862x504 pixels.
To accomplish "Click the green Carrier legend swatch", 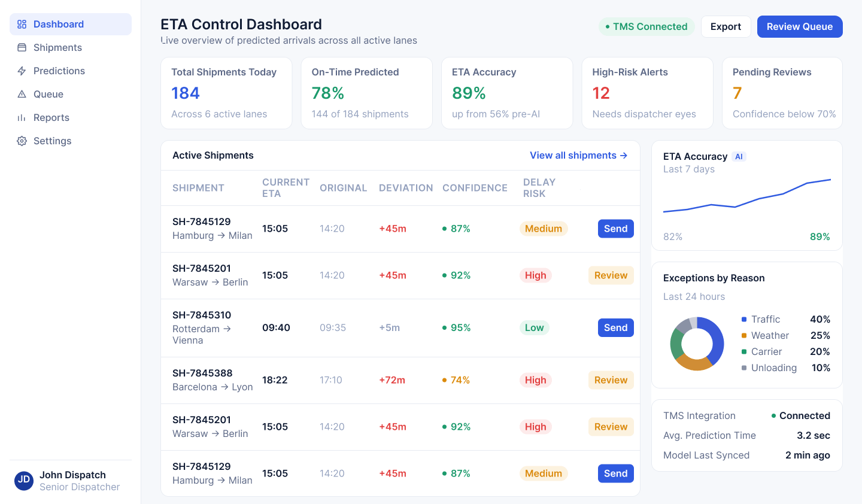I will pos(744,352).
